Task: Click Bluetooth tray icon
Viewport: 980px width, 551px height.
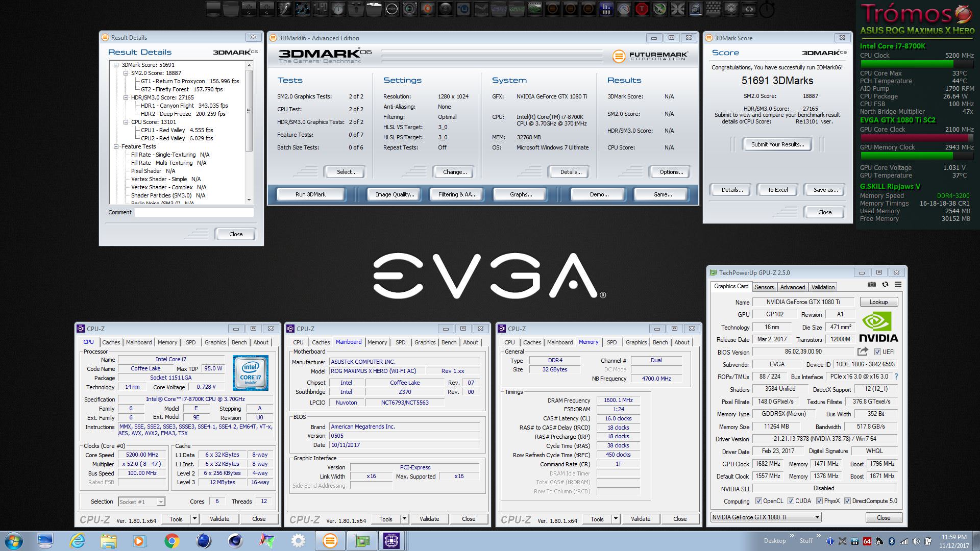Action: tap(892, 541)
